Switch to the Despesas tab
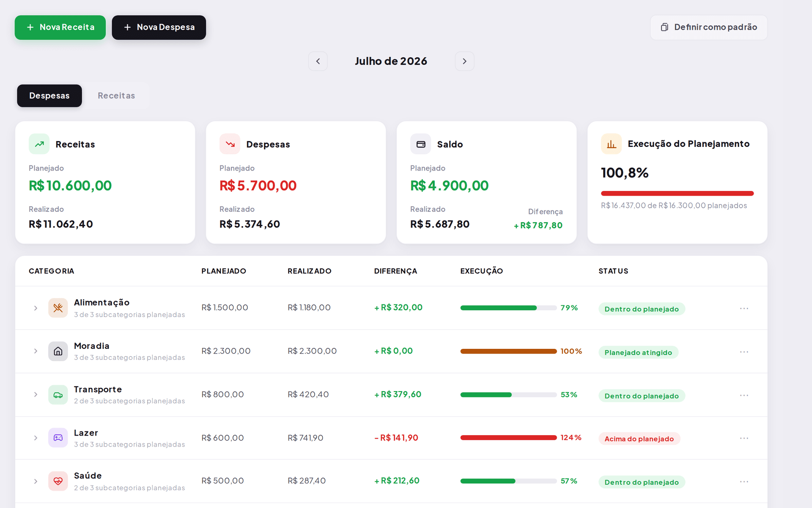 click(49, 96)
